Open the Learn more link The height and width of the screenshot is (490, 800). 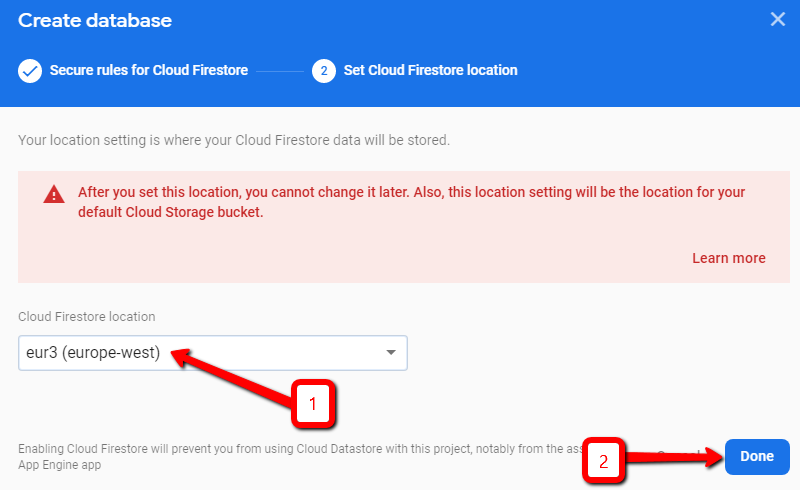728,258
